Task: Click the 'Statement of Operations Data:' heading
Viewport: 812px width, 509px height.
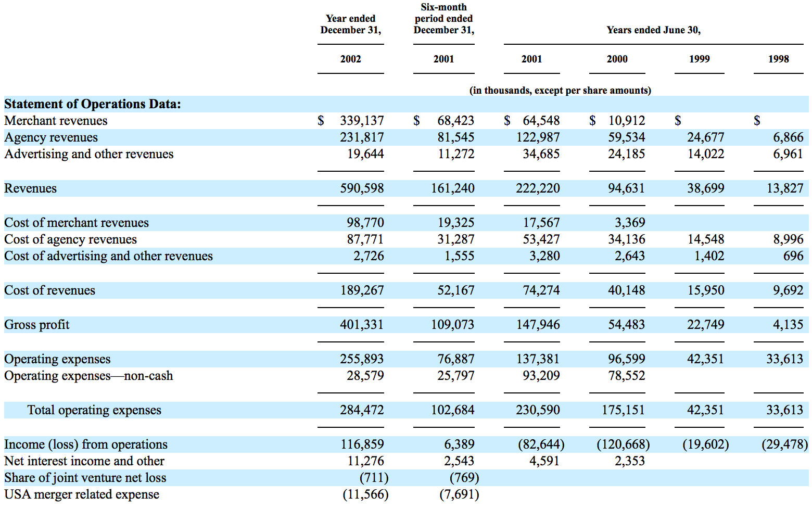Action: coord(93,104)
